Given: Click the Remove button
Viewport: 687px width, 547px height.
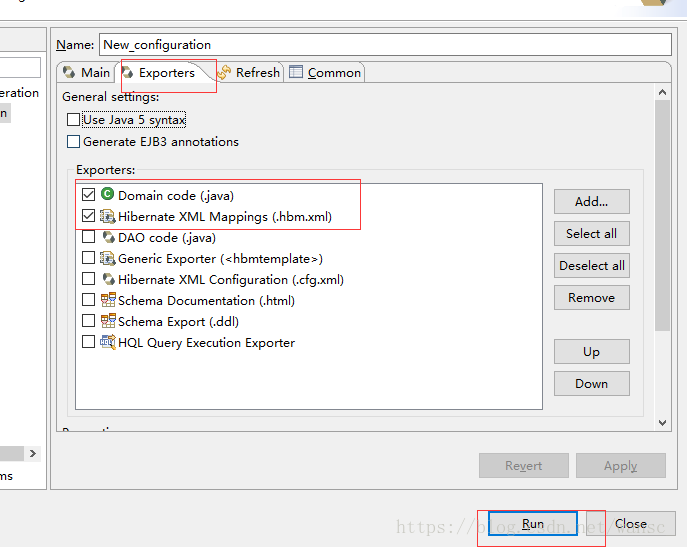Looking at the screenshot, I should (x=591, y=298).
